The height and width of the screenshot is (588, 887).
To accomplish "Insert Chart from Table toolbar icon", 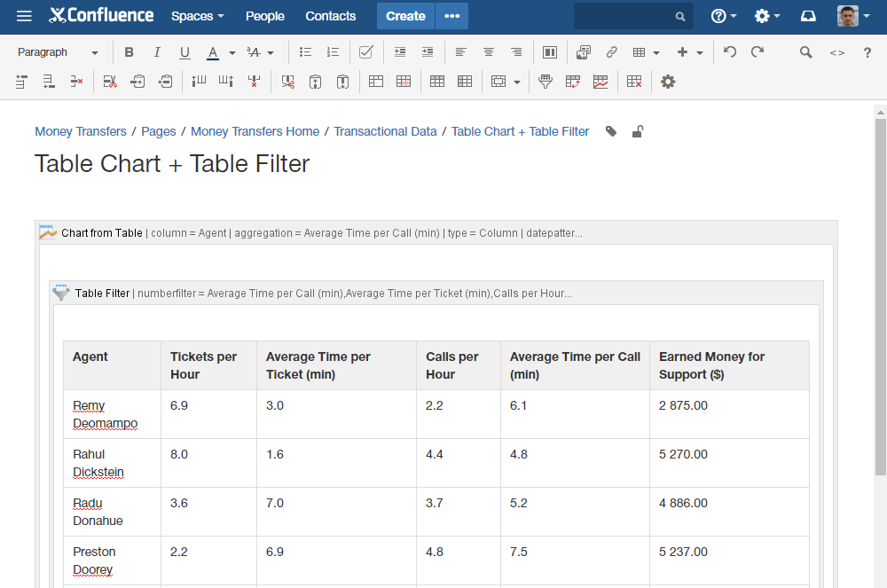I will coord(600,82).
